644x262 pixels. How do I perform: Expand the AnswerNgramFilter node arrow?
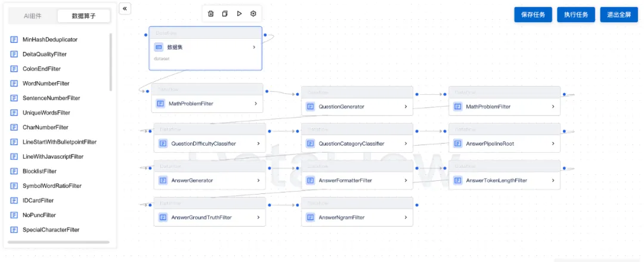405,217
